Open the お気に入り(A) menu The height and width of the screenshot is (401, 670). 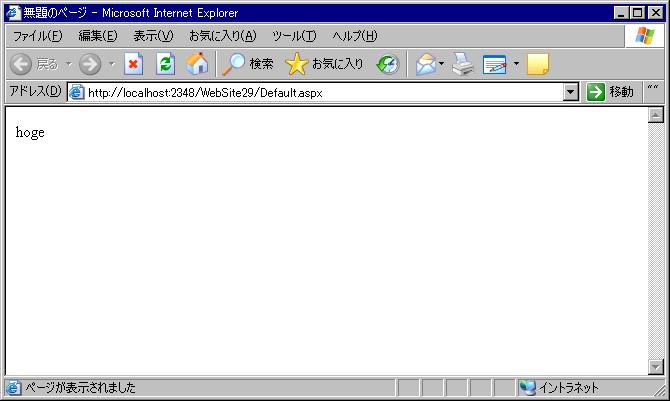click(x=223, y=36)
